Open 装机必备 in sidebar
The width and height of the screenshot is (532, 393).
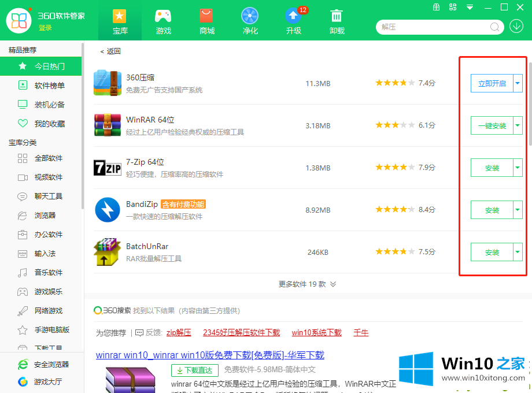click(40, 105)
